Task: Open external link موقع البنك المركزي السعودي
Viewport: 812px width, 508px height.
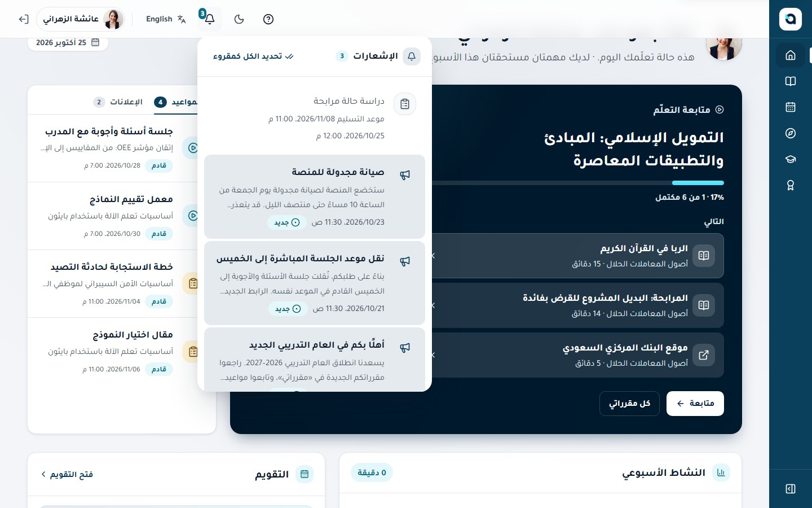Action: [x=577, y=355]
